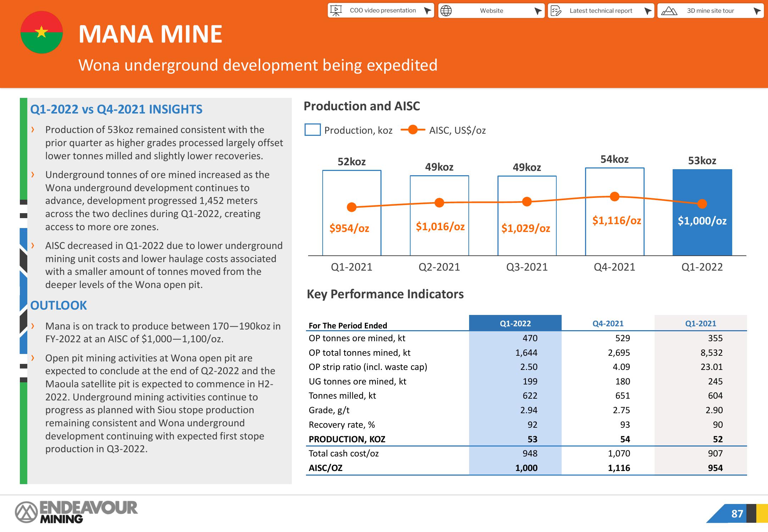The height and width of the screenshot is (532, 768).
Task: Click the cursor arrow on the COO video presentation button
Action: point(428,11)
